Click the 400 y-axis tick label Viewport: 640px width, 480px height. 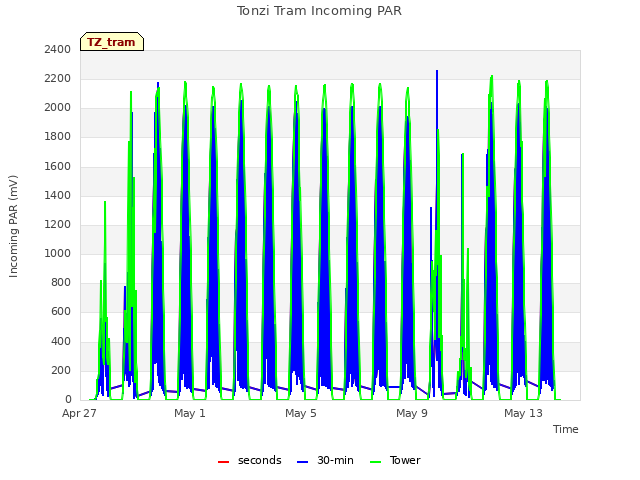tap(61, 341)
